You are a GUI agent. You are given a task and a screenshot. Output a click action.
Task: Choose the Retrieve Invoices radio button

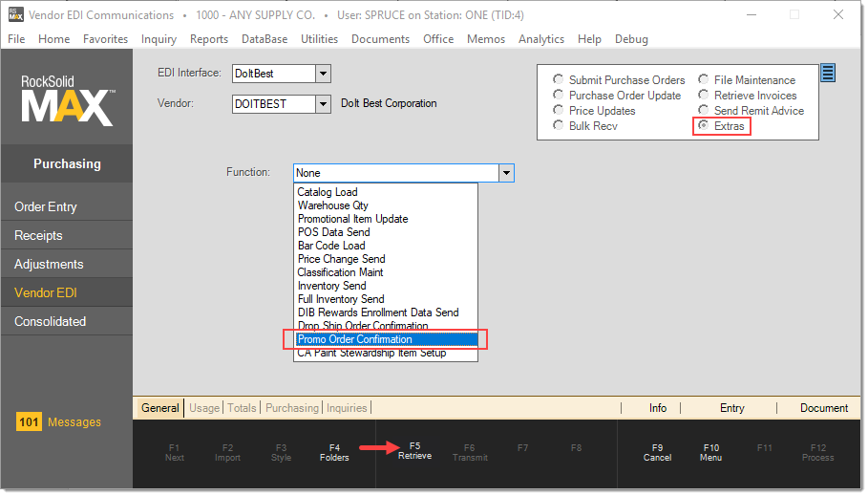pos(705,96)
